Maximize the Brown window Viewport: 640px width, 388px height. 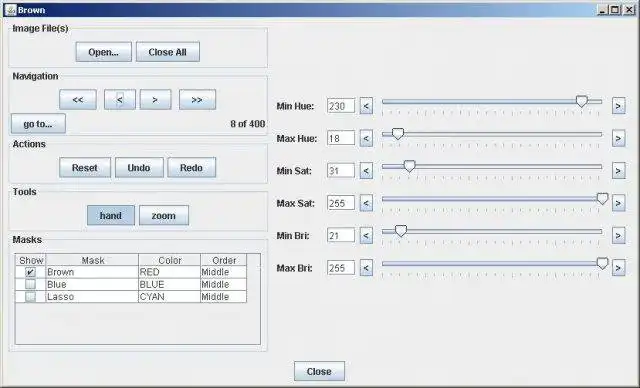(x=616, y=10)
